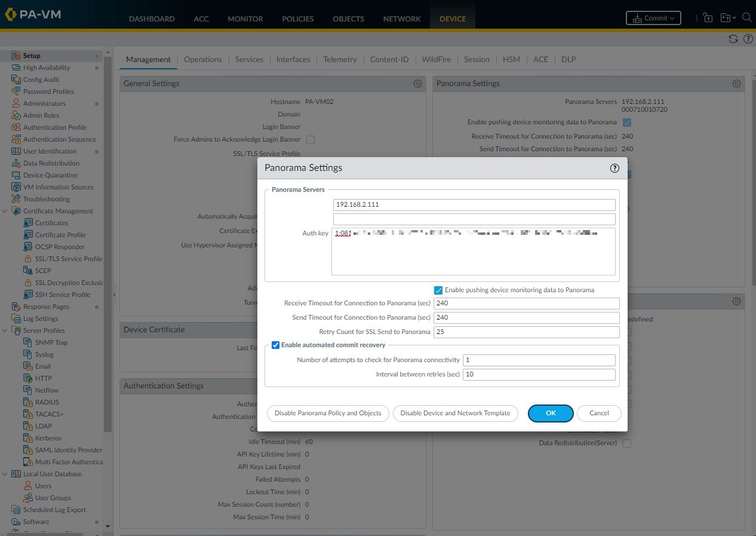The image size is (756, 536).
Task: Select Log Settings in sidebar
Action: [x=41, y=318]
